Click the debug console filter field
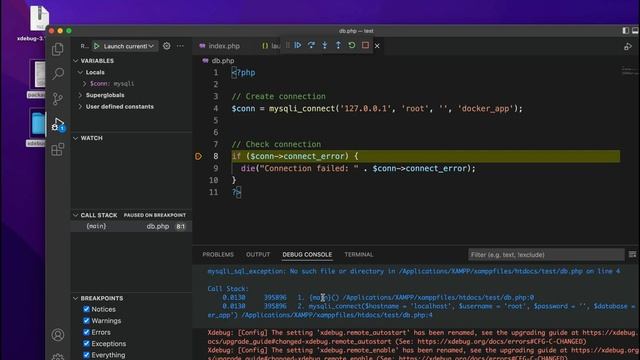The image size is (640, 360). (x=546, y=255)
